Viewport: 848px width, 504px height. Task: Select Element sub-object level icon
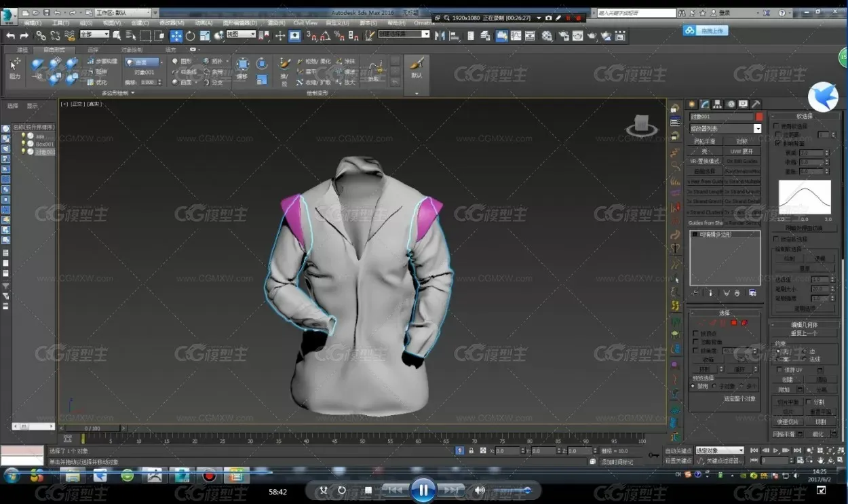point(744,322)
